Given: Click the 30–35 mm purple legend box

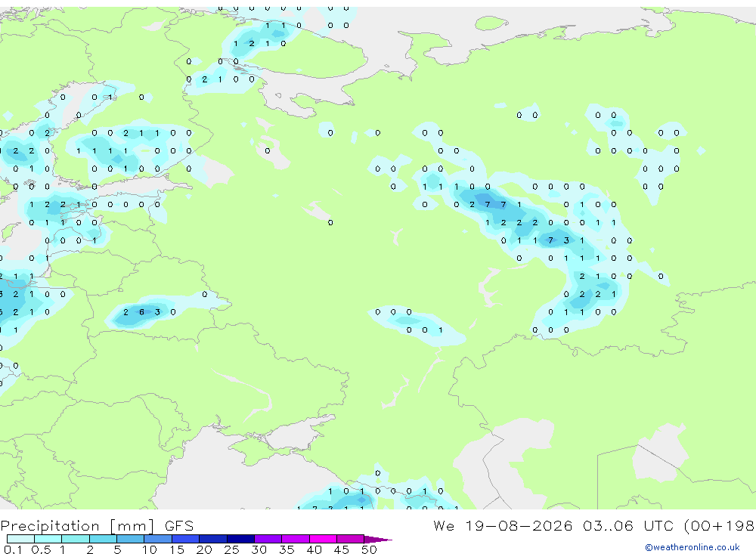Looking at the screenshot, I should 268,539.
